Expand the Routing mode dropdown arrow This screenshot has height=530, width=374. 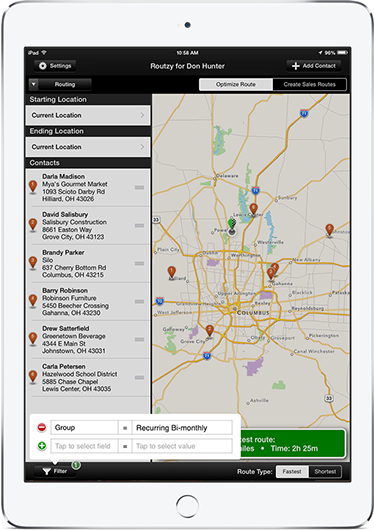coord(33,85)
